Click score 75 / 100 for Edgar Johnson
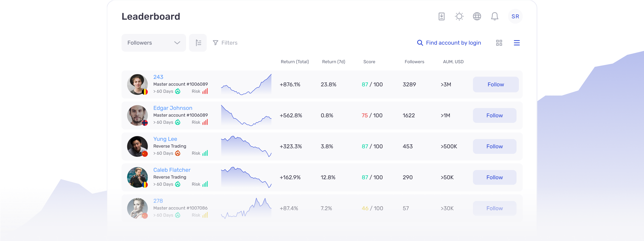644x241 pixels. click(372, 115)
